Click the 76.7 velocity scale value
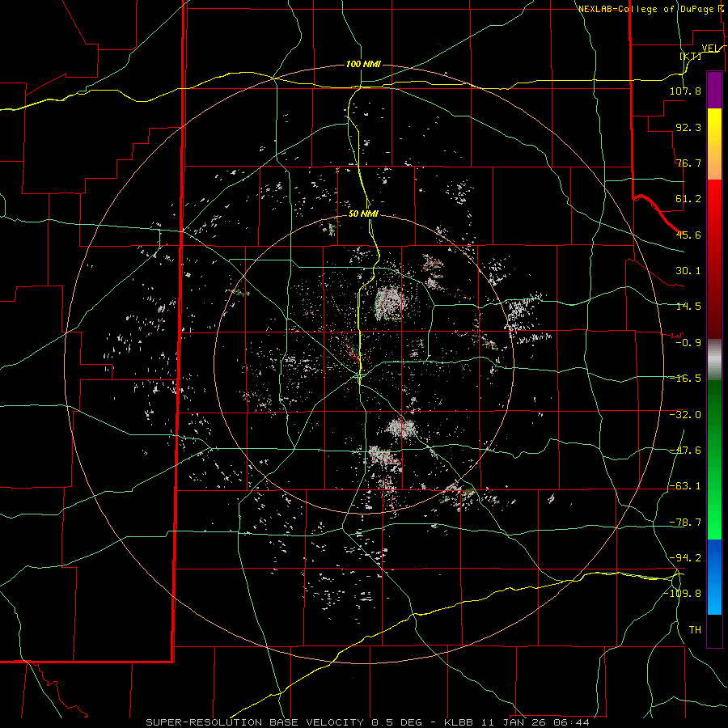The height and width of the screenshot is (728, 728). [x=688, y=163]
